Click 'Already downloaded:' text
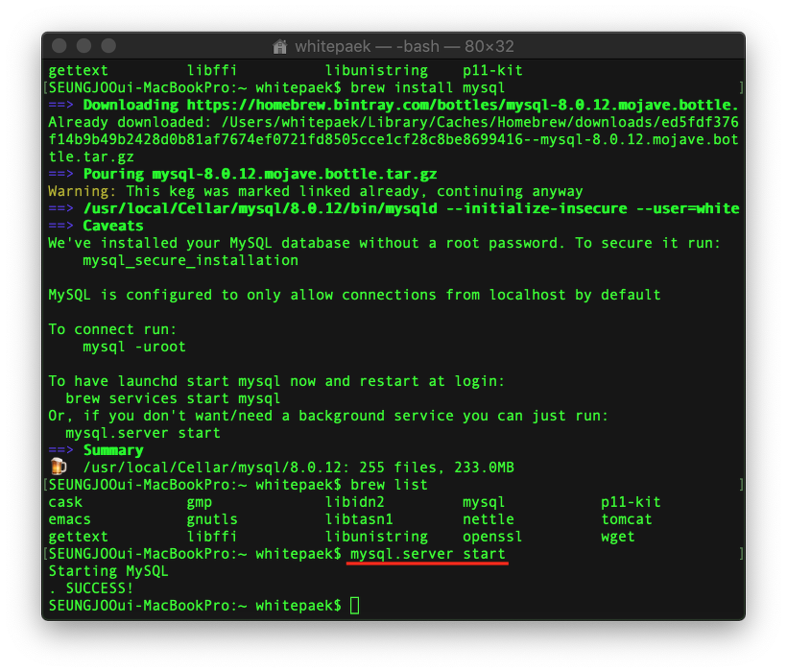787x672 pixels. click(x=130, y=123)
